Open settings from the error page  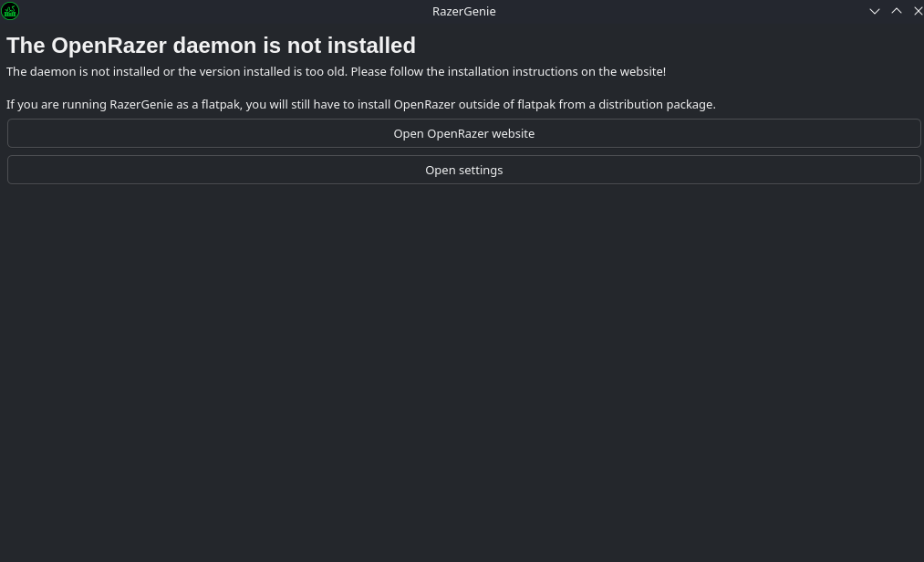pyautogui.click(x=463, y=170)
